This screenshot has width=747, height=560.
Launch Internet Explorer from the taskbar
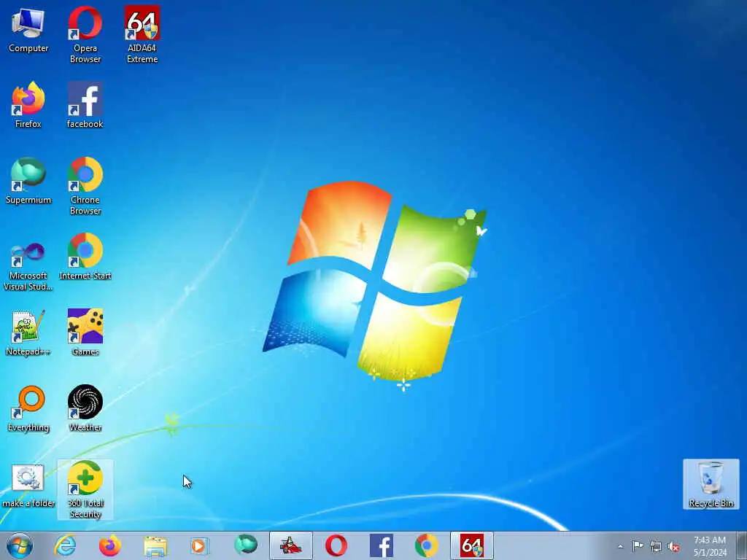[65, 545]
